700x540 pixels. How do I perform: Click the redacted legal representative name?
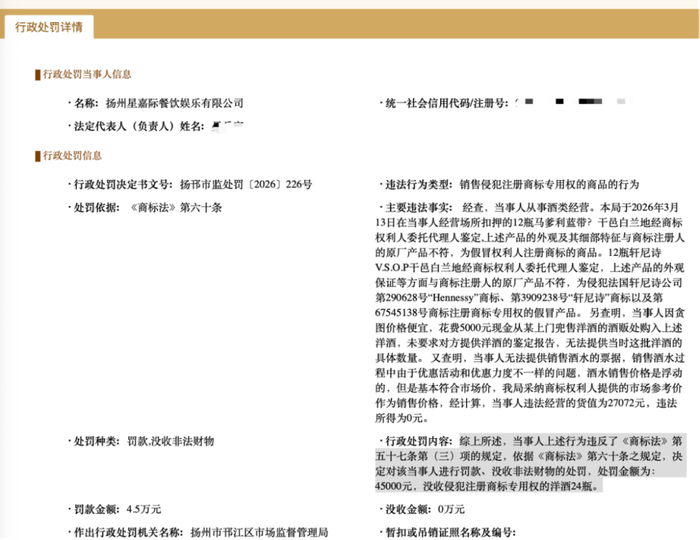pos(227,126)
